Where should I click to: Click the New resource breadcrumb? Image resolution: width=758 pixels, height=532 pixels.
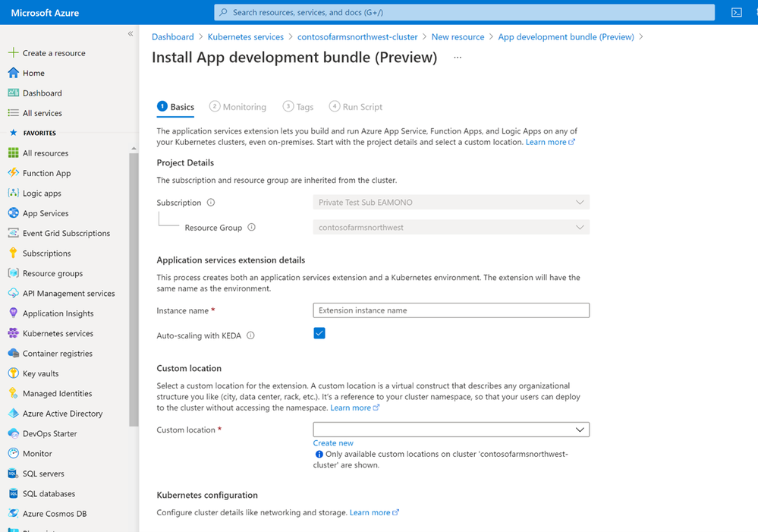click(x=458, y=36)
